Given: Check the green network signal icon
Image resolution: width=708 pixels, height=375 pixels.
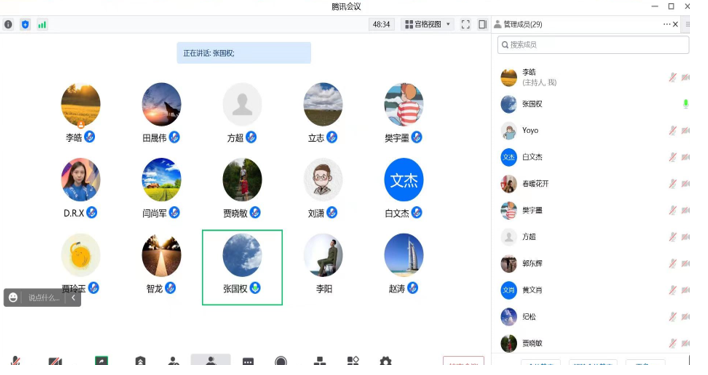Looking at the screenshot, I should click(x=42, y=24).
